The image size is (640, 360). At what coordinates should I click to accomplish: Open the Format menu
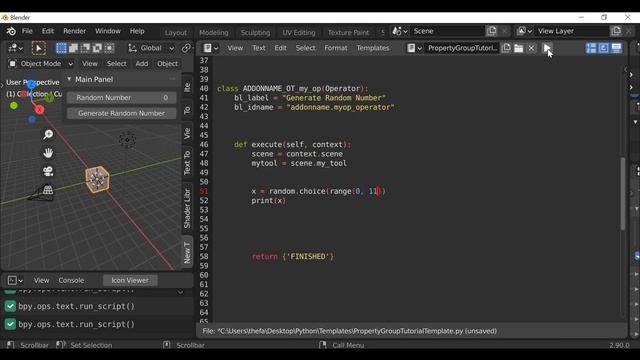(336, 48)
